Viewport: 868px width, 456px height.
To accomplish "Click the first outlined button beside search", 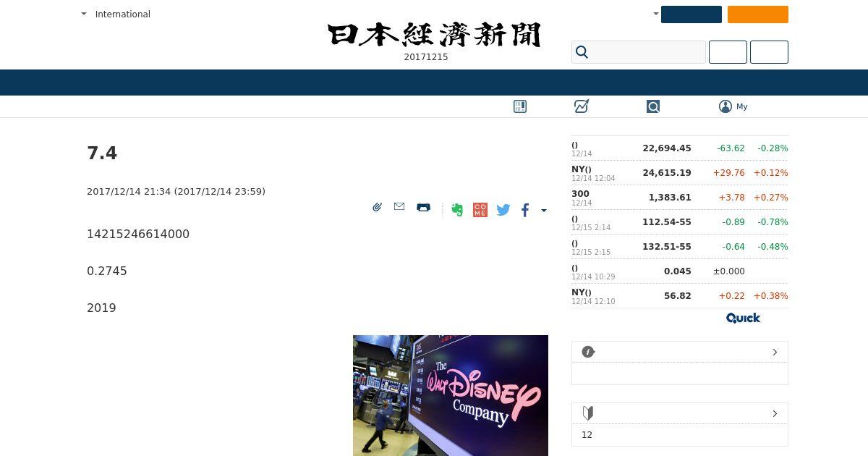I will tap(728, 52).
